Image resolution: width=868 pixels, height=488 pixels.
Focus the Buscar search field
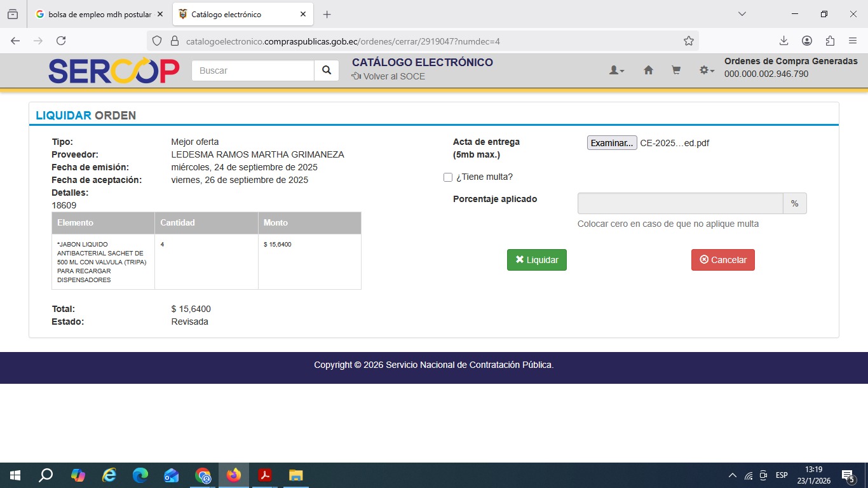[253, 71]
